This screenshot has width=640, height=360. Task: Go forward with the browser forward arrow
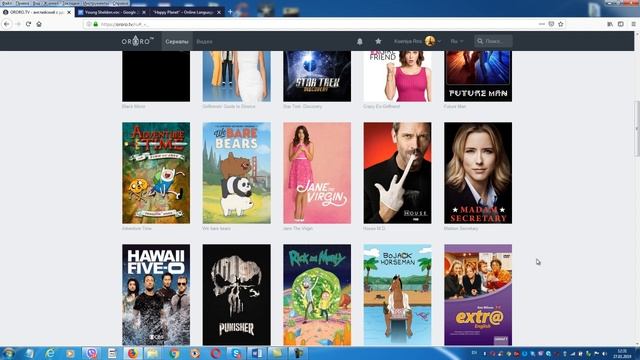[18, 24]
